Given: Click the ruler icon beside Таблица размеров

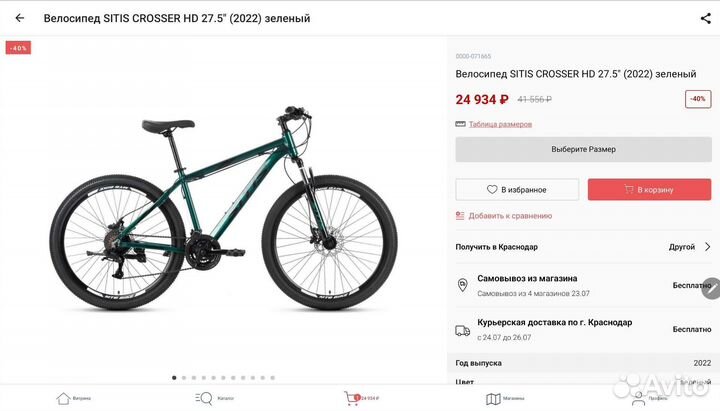Looking at the screenshot, I should [460, 124].
